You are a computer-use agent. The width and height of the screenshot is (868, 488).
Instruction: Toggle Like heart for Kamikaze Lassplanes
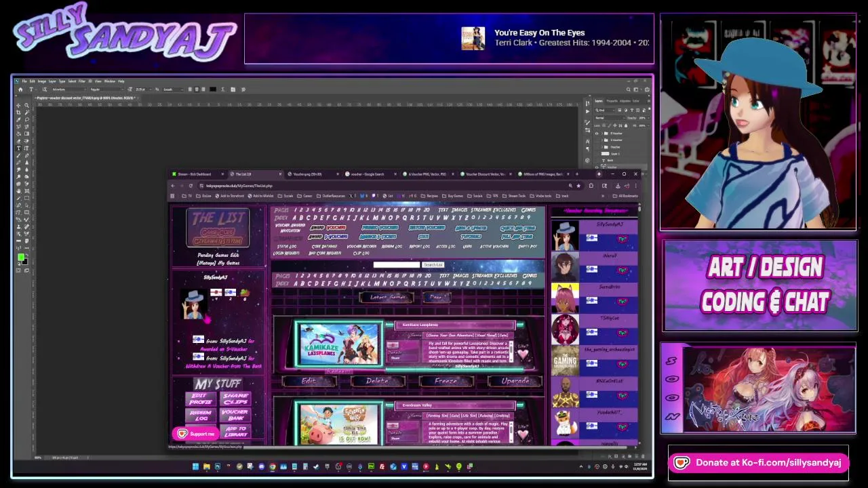[524, 354]
